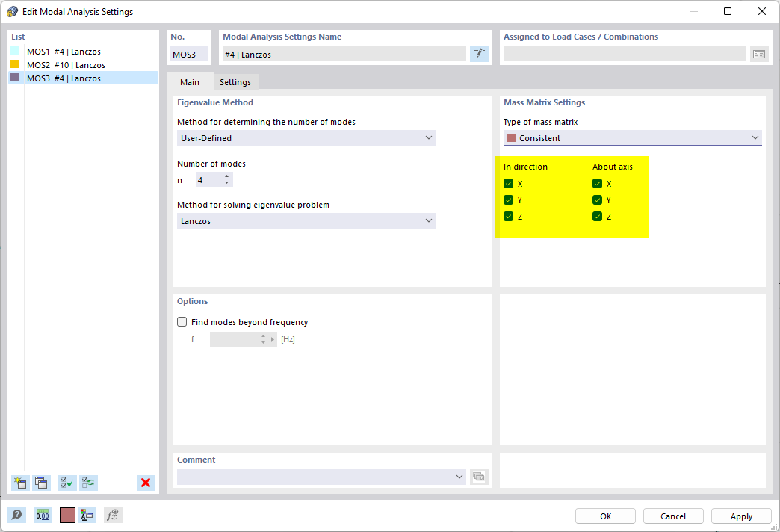Image resolution: width=780 pixels, height=532 pixels.
Task: Select MOS1 #4 | Lanczos in the list
Action: pos(84,52)
